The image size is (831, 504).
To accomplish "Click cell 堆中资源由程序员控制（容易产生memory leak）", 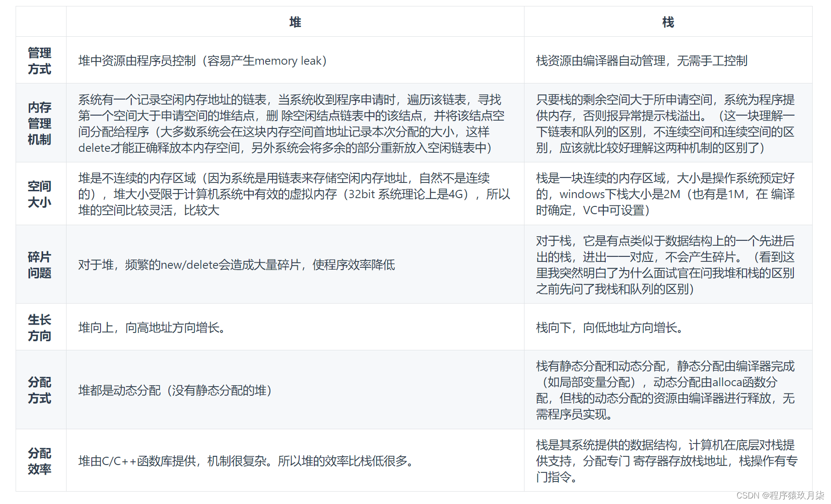I will (x=295, y=61).
